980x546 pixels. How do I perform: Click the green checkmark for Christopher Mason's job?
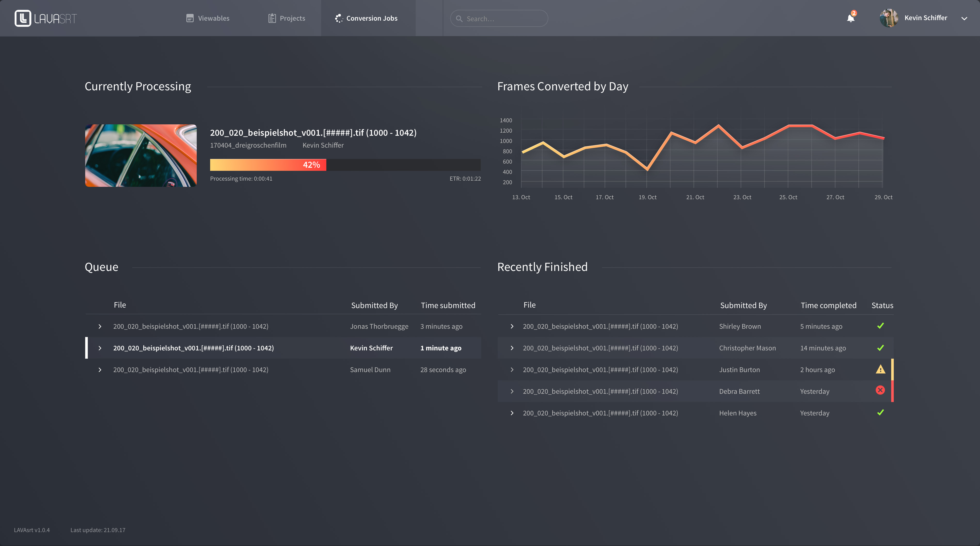[x=880, y=348]
